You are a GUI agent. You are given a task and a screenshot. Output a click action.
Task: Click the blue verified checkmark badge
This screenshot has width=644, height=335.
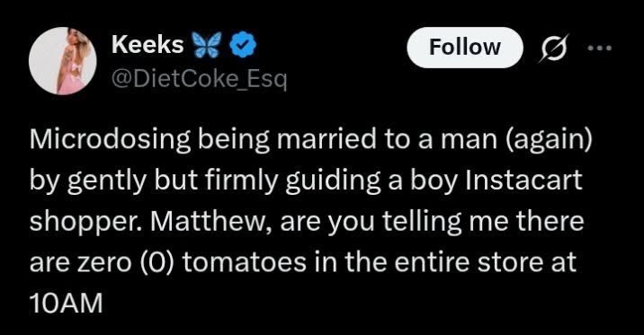pyautogui.click(x=242, y=44)
